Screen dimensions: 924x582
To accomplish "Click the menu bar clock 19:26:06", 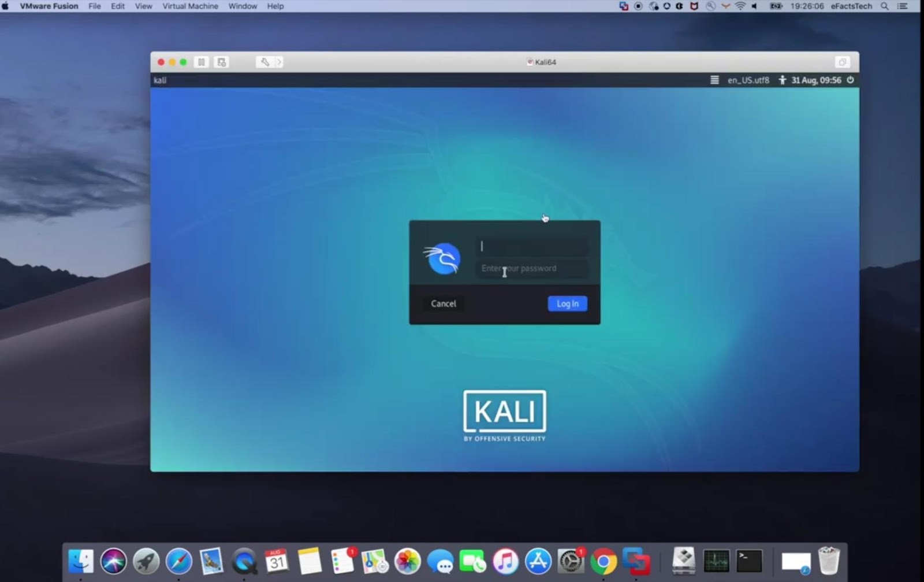I will click(807, 6).
